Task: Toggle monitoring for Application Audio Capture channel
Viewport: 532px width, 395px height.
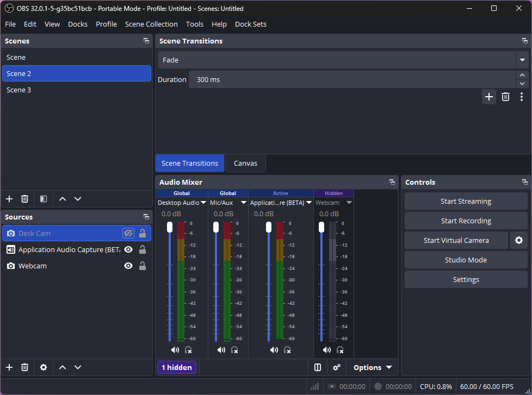Action: pos(287,350)
